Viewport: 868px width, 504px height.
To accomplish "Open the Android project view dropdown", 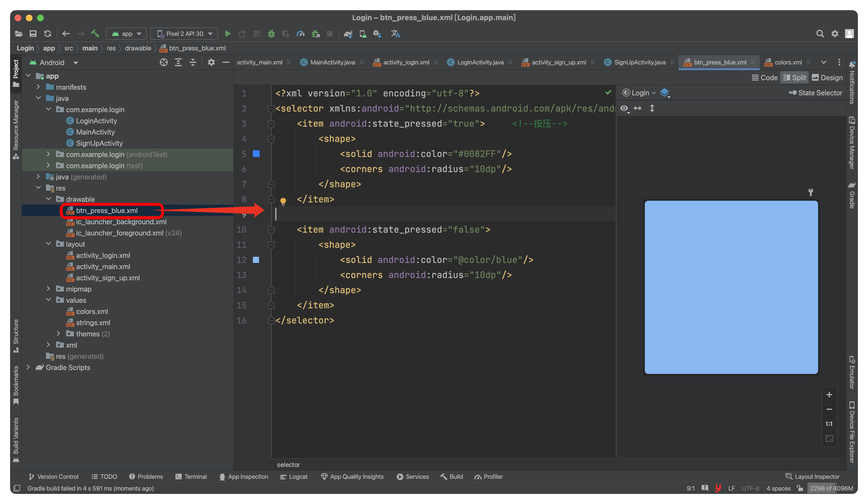I will [54, 62].
